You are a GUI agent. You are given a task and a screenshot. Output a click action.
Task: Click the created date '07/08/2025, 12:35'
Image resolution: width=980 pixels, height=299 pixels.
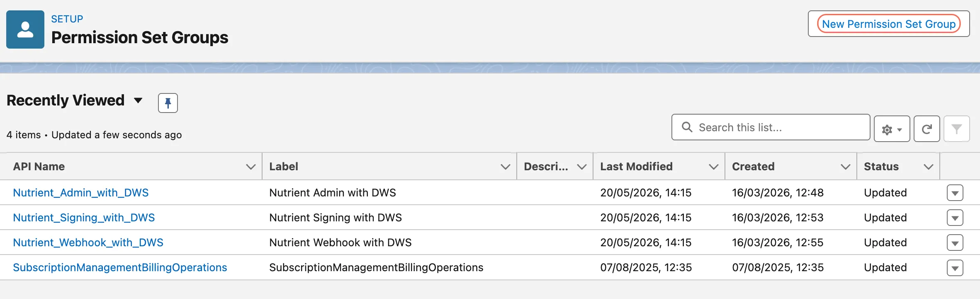coord(778,267)
